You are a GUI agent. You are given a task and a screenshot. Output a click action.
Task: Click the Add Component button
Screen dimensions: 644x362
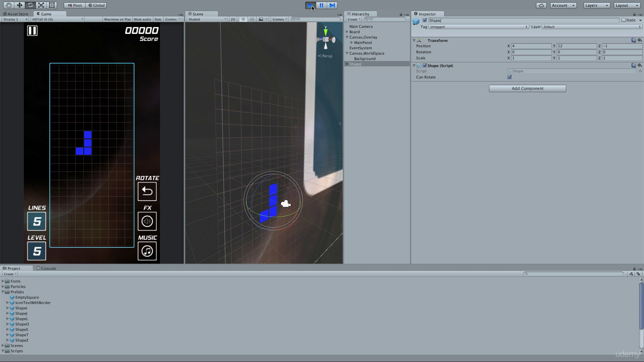click(527, 88)
